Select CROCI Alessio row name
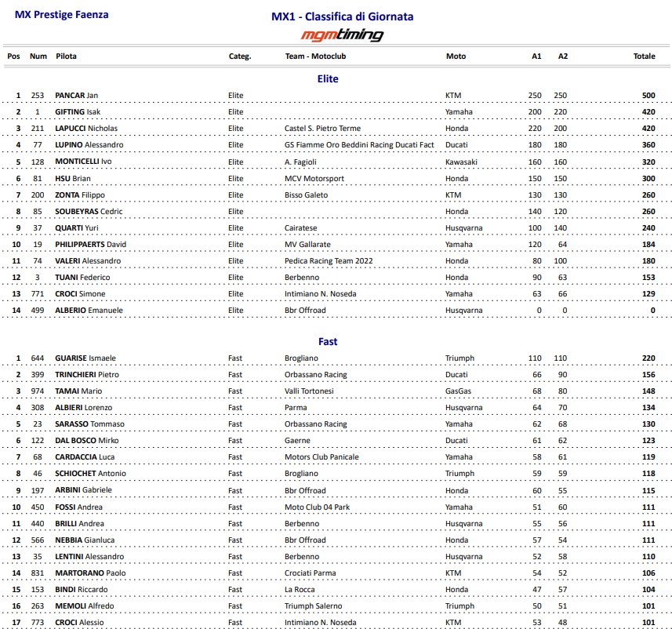Screen dimensions: 672x629 [x=79, y=622]
